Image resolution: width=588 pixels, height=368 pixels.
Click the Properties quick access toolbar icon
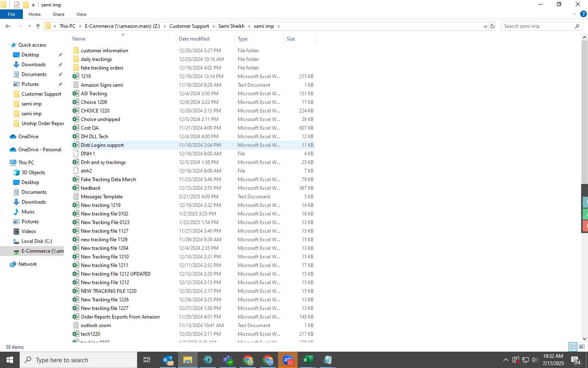[x=17, y=5]
